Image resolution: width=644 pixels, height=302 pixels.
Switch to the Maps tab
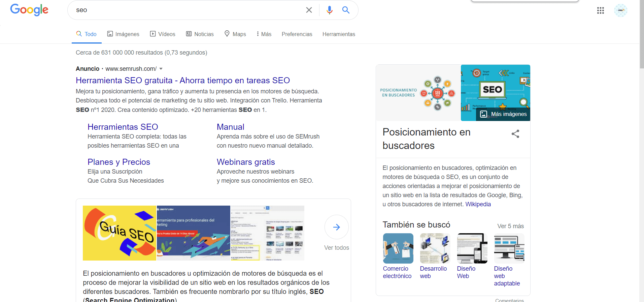tap(235, 34)
